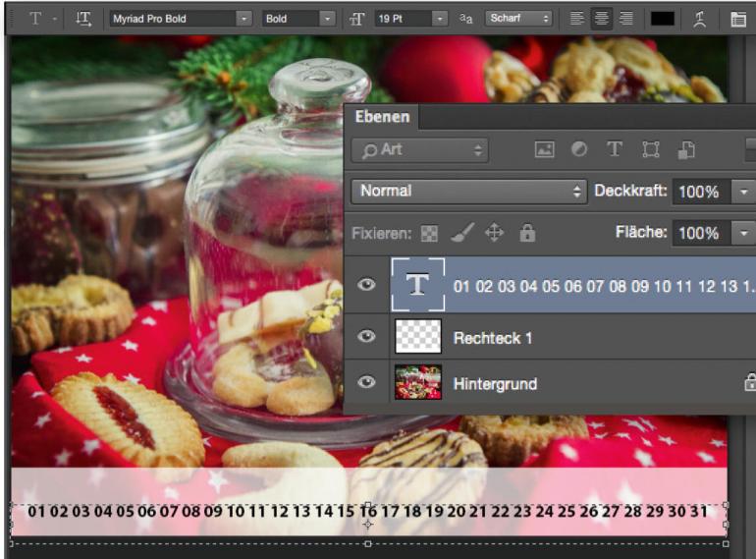Switch to the Ebenen tab
Viewport: 756px width, 559px height.
382,117
